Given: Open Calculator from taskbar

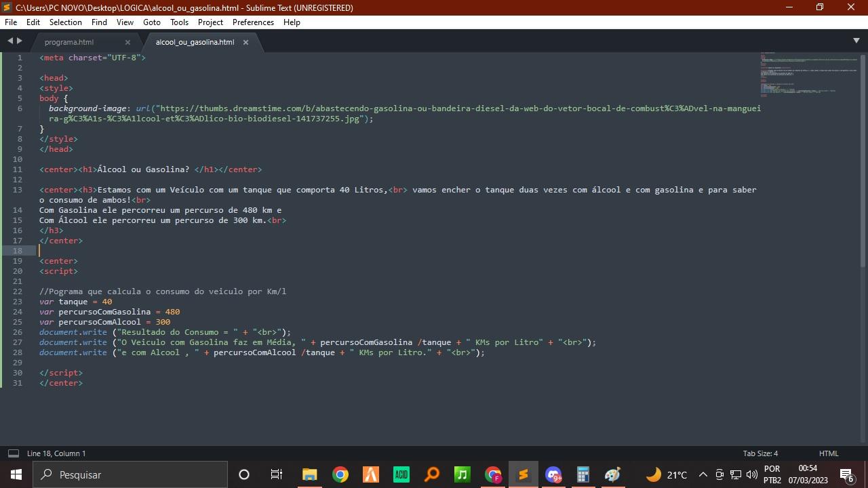Looking at the screenshot, I should coord(583,474).
